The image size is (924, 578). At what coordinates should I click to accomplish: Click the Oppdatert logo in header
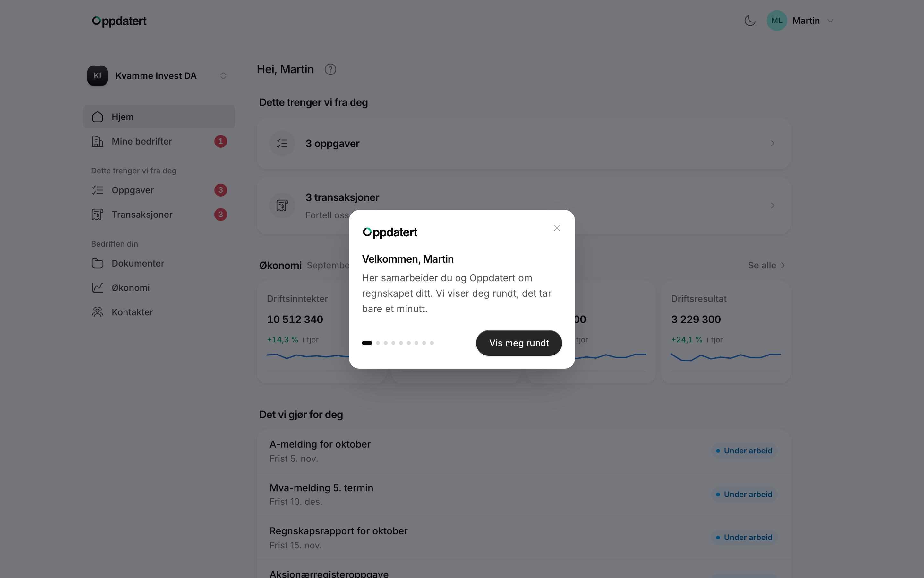[x=119, y=21]
